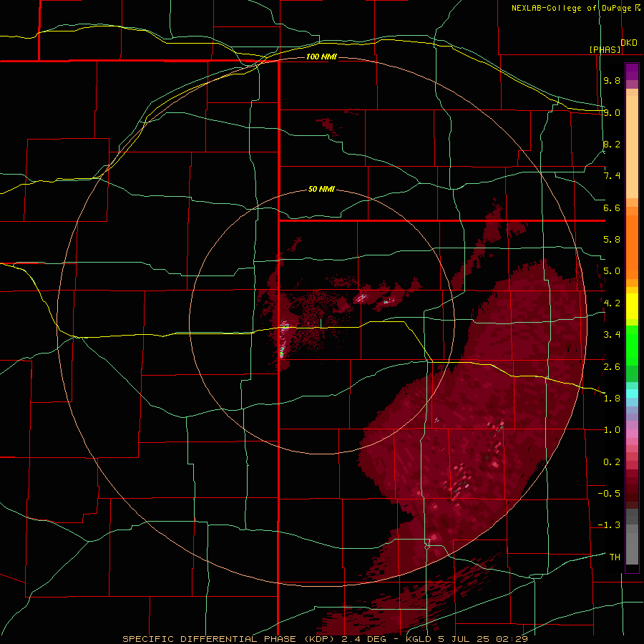644x644 pixels.
Task: Click the 9.0 scale value
Action: pyautogui.click(x=612, y=112)
